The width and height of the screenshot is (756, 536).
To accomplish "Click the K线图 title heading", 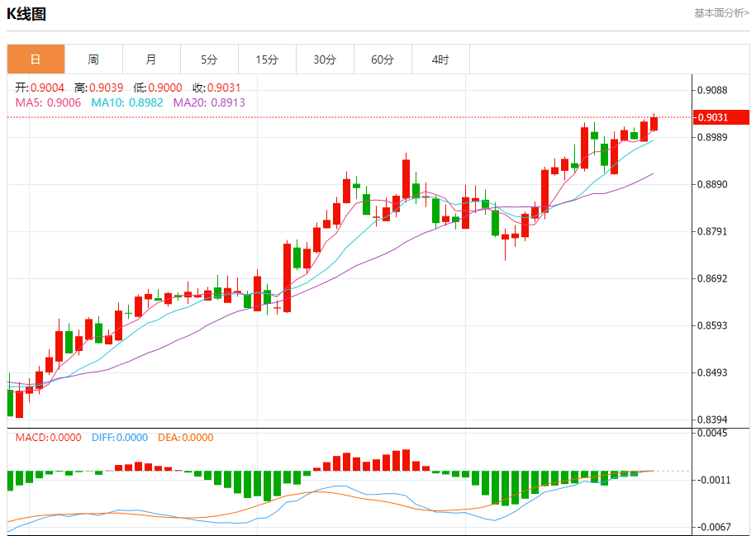I will click(x=26, y=14).
